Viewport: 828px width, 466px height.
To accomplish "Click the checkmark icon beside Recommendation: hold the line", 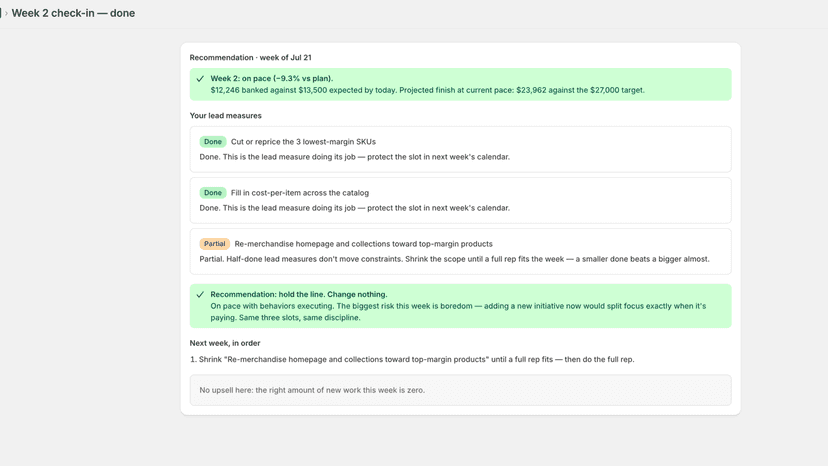I will pos(200,295).
